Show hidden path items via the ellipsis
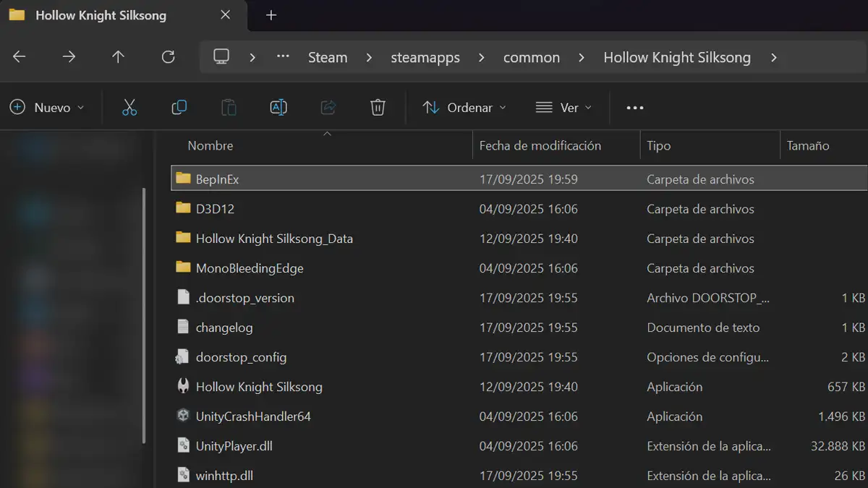Viewport: 868px width, 488px height. point(283,56)
